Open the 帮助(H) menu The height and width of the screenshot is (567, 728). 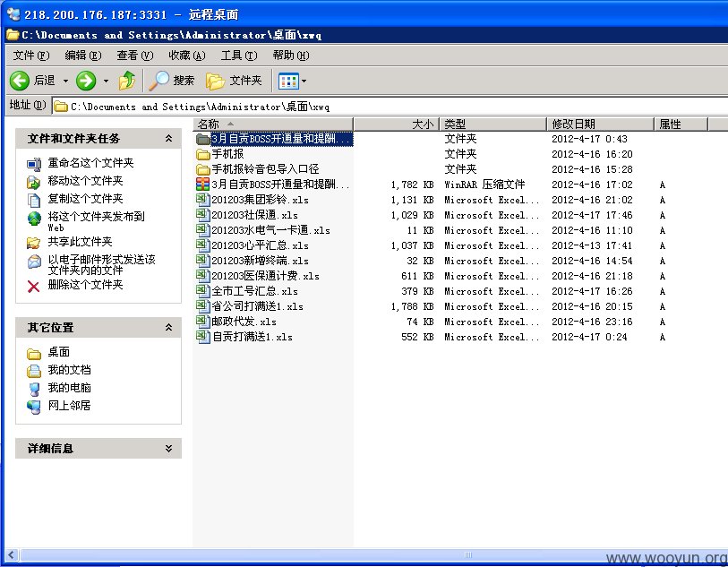click(x=291, y=56)
